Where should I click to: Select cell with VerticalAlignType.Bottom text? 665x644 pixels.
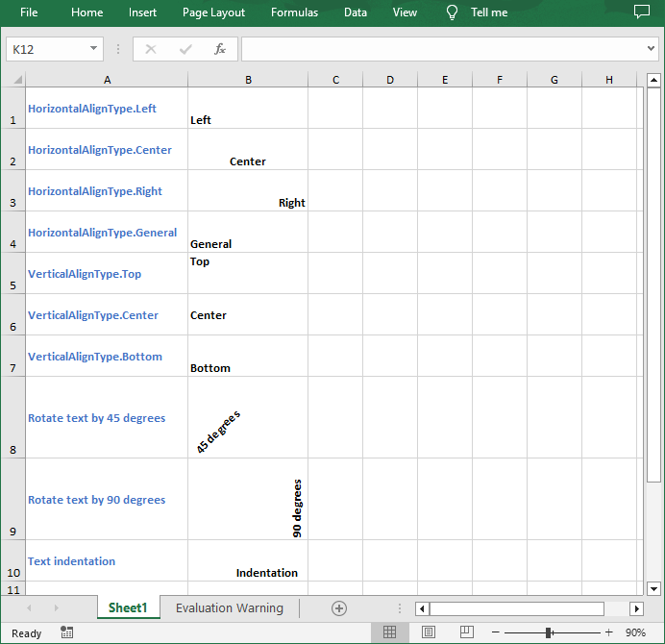[x=107, y=356]
